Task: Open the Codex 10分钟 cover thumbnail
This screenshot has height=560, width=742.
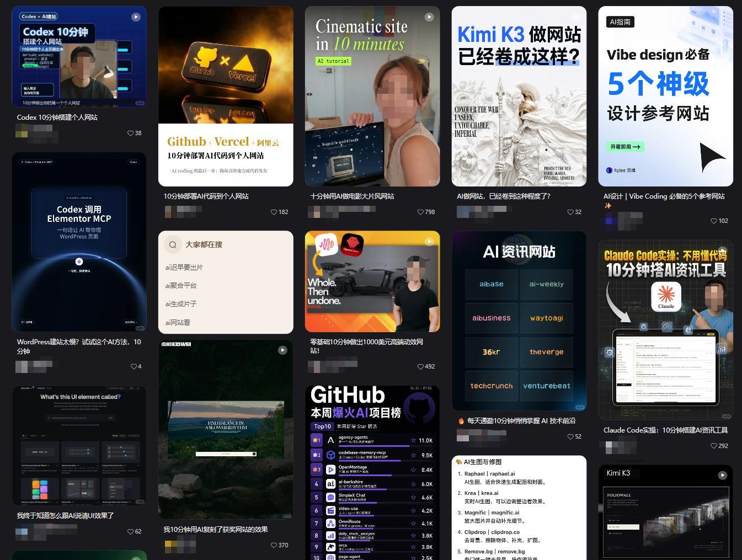Action: coord(79,57)
